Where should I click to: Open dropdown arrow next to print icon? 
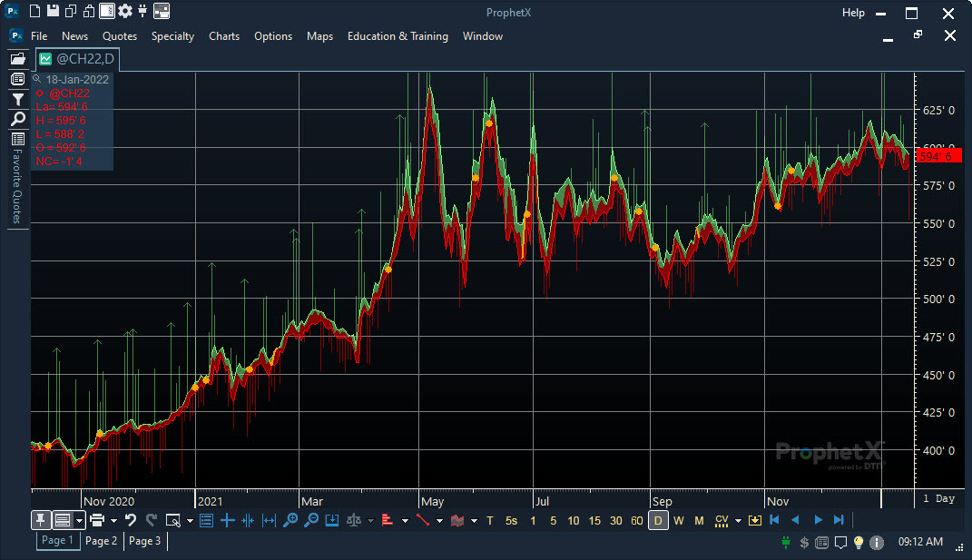point(113,521)
